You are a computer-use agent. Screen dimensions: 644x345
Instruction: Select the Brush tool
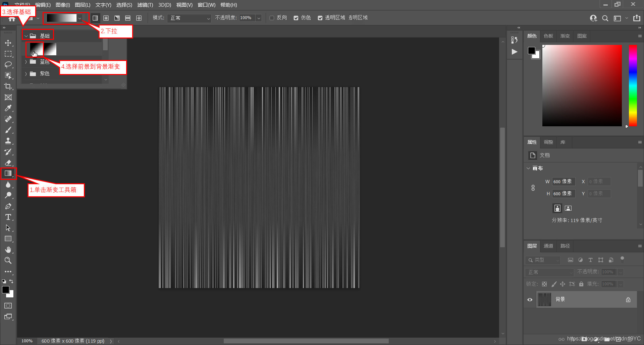click(x=8, y=130)
